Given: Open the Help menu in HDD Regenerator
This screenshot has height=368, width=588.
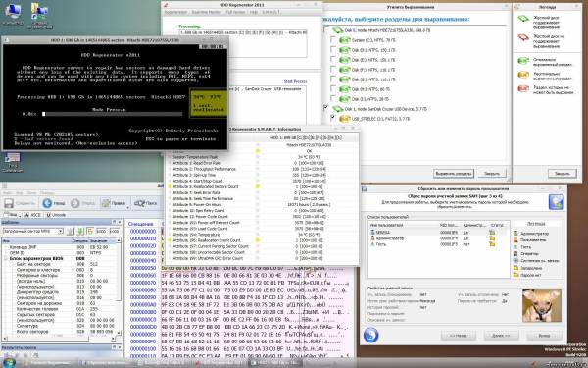Looking at the screenshot, I should pos(254,12).
